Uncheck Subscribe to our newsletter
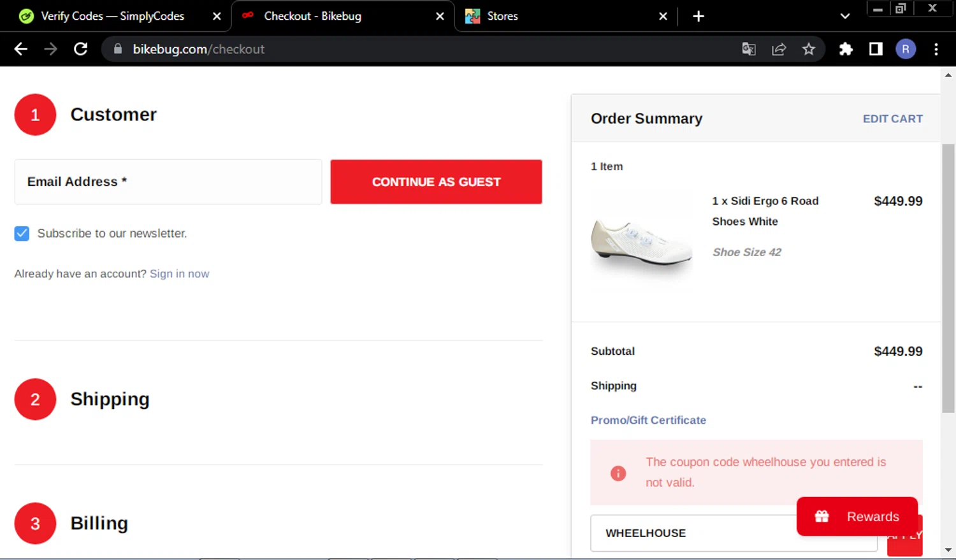 tap(22, 233)
